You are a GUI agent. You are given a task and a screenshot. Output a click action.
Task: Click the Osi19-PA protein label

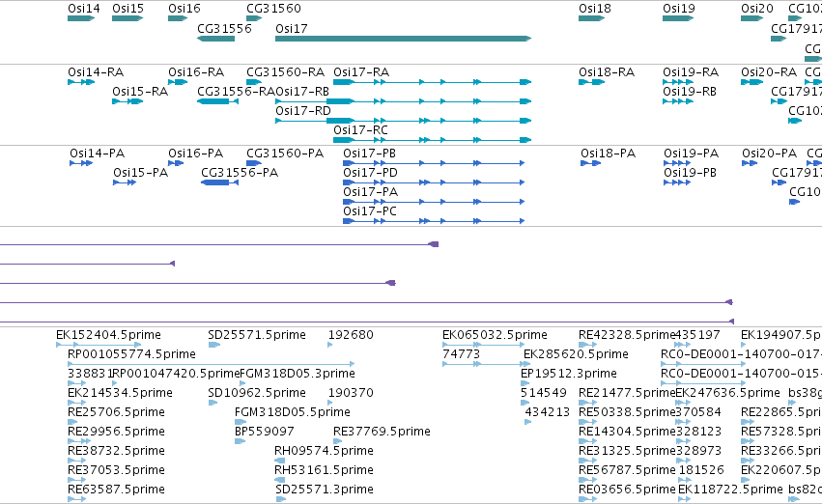tap(691, 153)
